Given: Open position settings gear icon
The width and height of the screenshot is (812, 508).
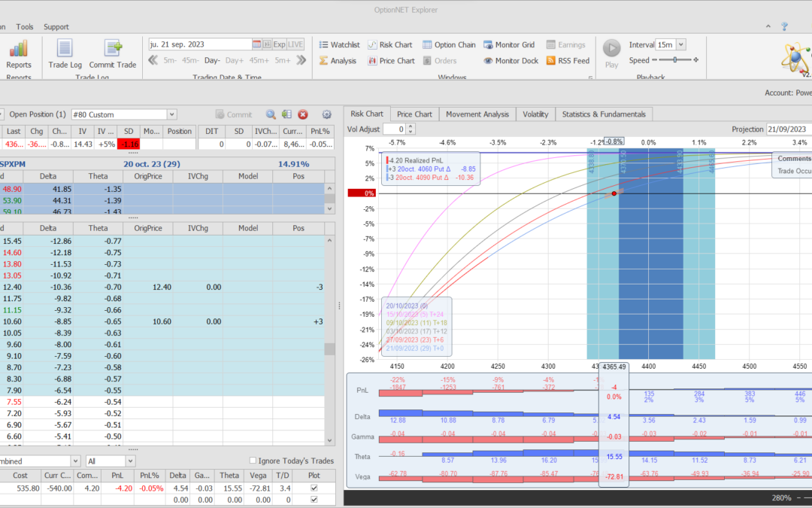Looking at the screenshot, I should tap(326, 114).
